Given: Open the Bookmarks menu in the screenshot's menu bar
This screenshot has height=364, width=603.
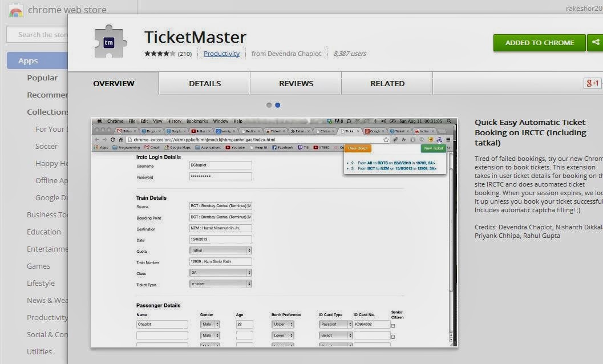Looking at the screenshot, I should [197, 121].
